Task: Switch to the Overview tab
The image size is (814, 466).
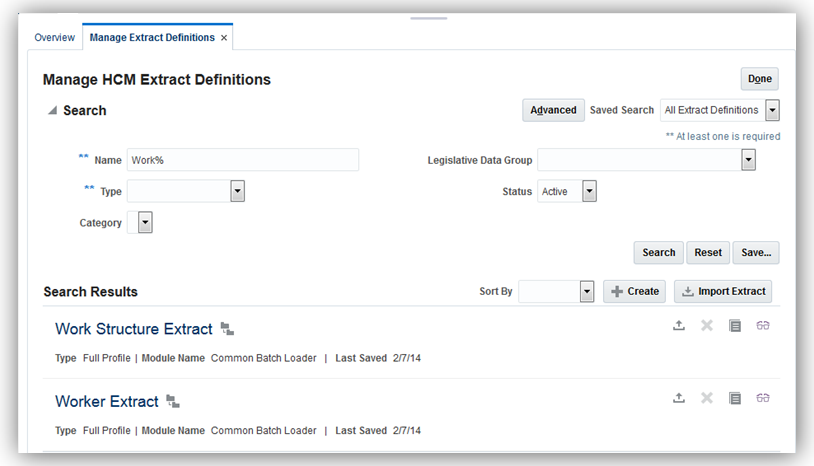Action: 55,38
